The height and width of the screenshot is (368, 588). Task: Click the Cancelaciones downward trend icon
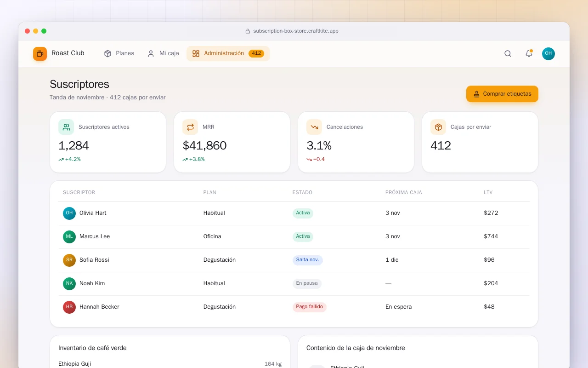tap(314, 127)
